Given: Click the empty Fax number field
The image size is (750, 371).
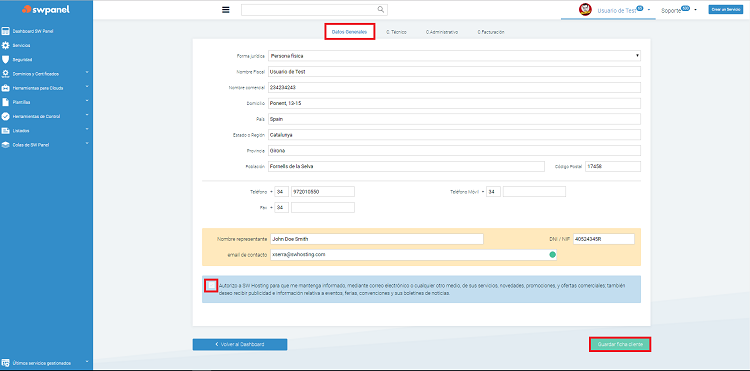Looking at the screenshot, I should pos(323,207).
